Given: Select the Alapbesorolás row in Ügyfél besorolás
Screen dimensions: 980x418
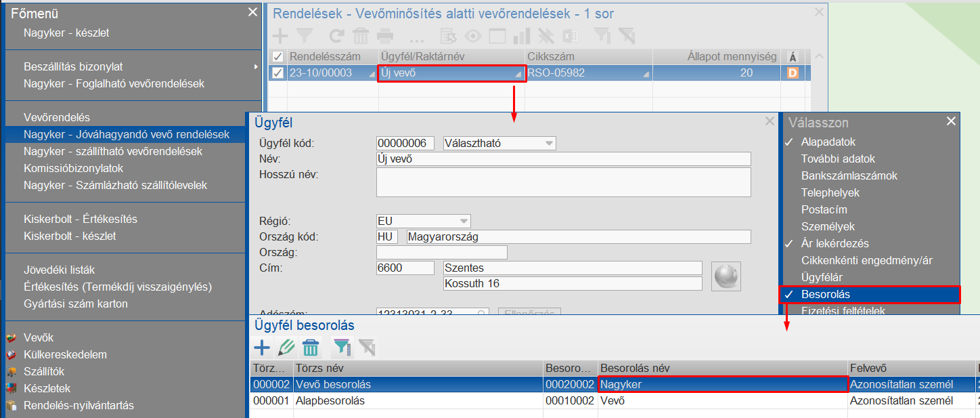Looking at the screenshot, I should [x=615, y=400].
